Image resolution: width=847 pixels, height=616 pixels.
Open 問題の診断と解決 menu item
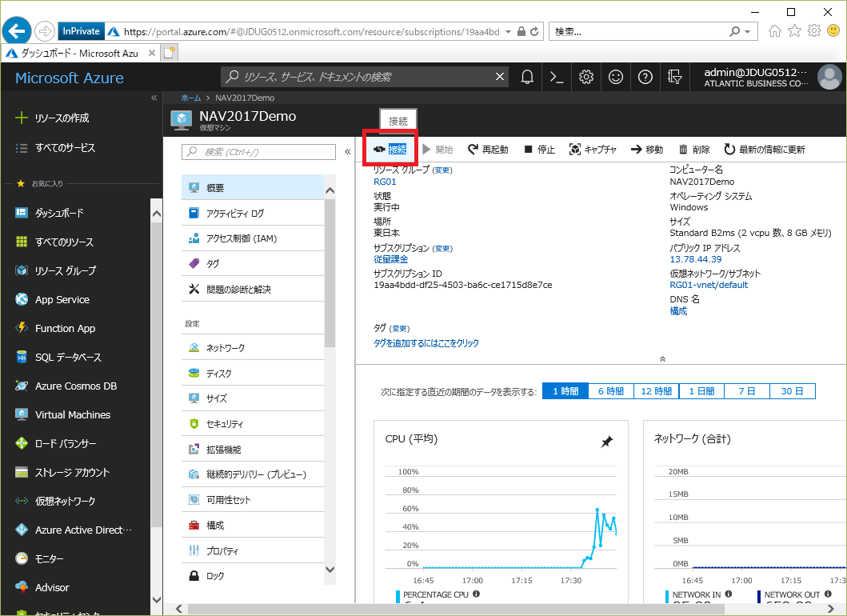253,289
